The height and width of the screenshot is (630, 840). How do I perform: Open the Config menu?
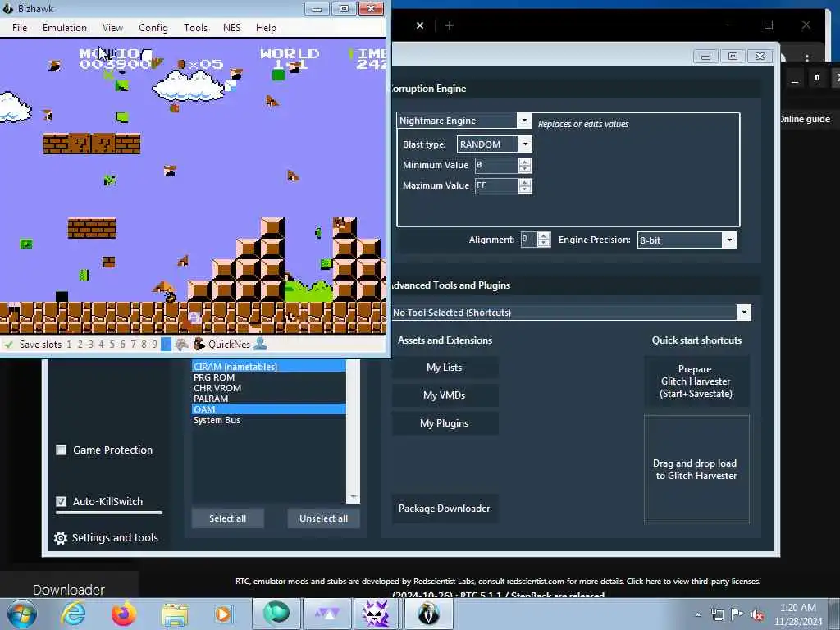153,27
